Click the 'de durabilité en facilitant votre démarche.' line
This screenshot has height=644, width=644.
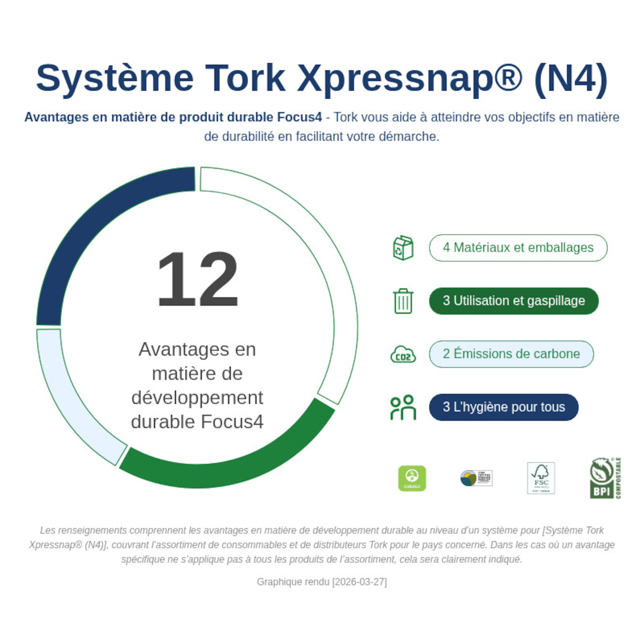pos(322,136)
